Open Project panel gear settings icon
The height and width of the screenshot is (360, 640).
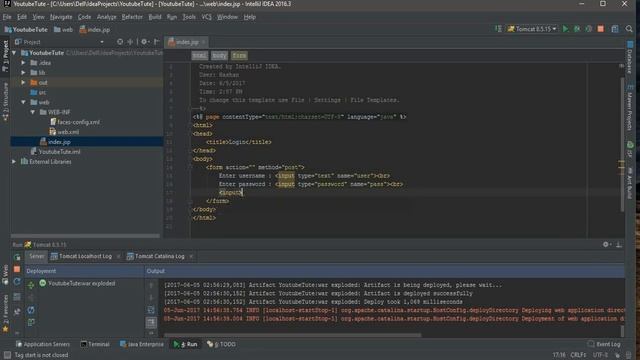point(144,42)
